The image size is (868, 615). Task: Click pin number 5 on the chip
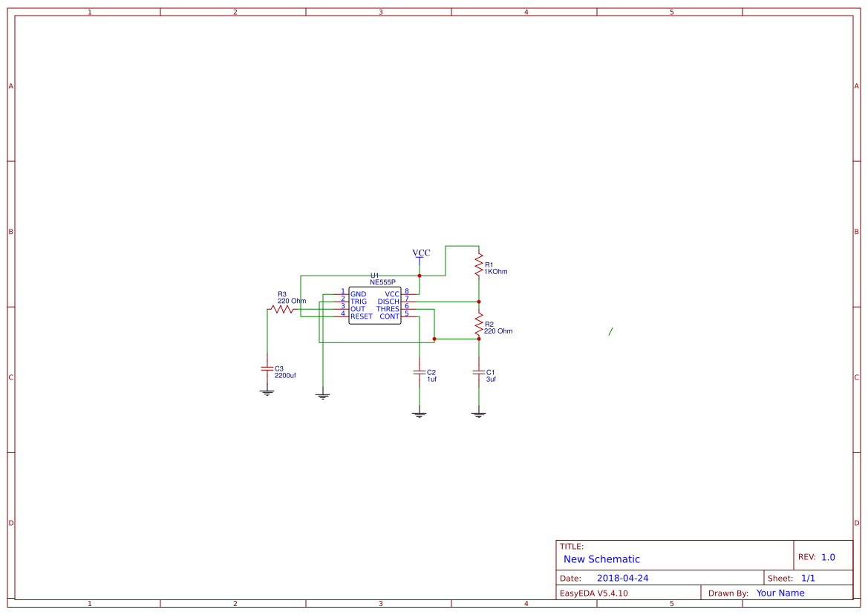(x=407, y=313)
